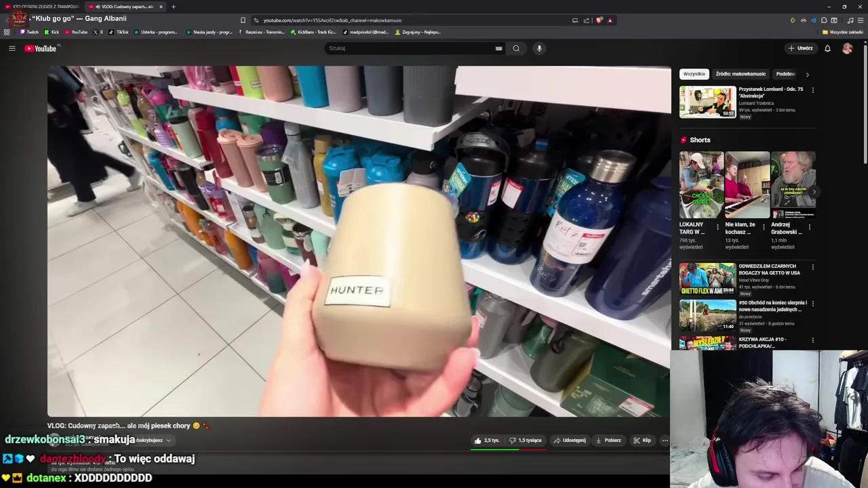The height and width of the screenshot is (488, 868).
Task: Open the on-screen keyboard in search box
Action: tap(498, 48)
